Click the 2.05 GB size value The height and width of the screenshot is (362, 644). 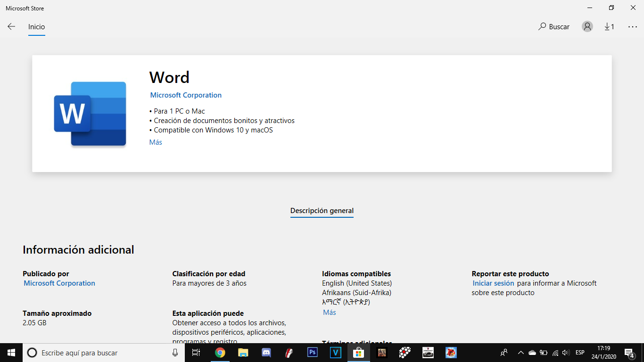(34, 323)
